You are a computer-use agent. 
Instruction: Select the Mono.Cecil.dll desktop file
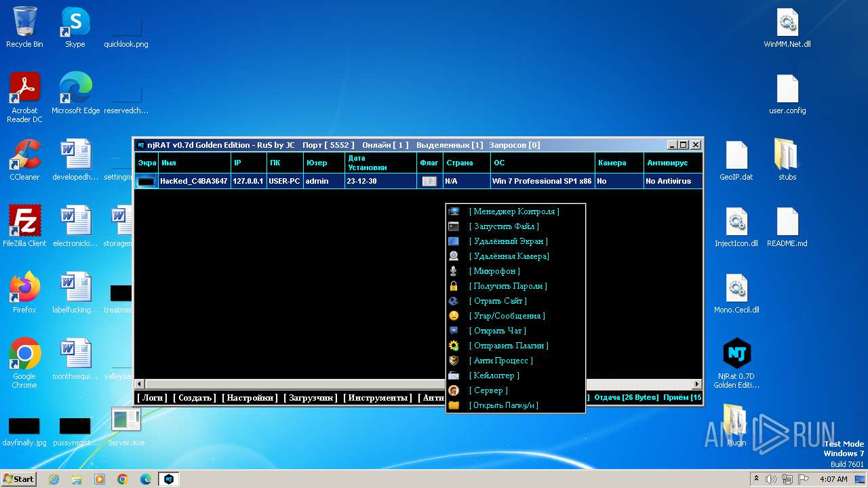click(736, 293)
